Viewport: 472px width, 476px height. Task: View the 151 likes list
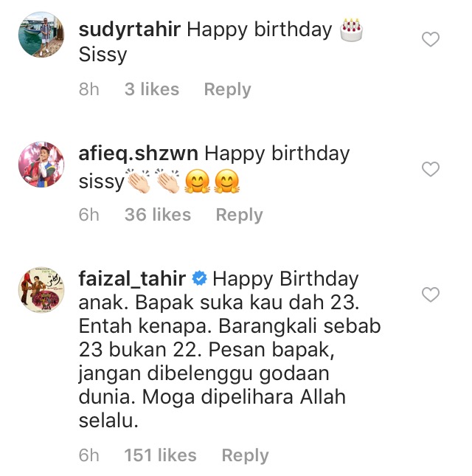pos(161,455)
